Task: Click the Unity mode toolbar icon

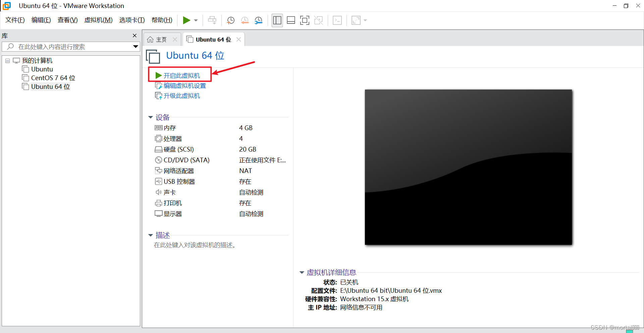Action: pos(318,20)
